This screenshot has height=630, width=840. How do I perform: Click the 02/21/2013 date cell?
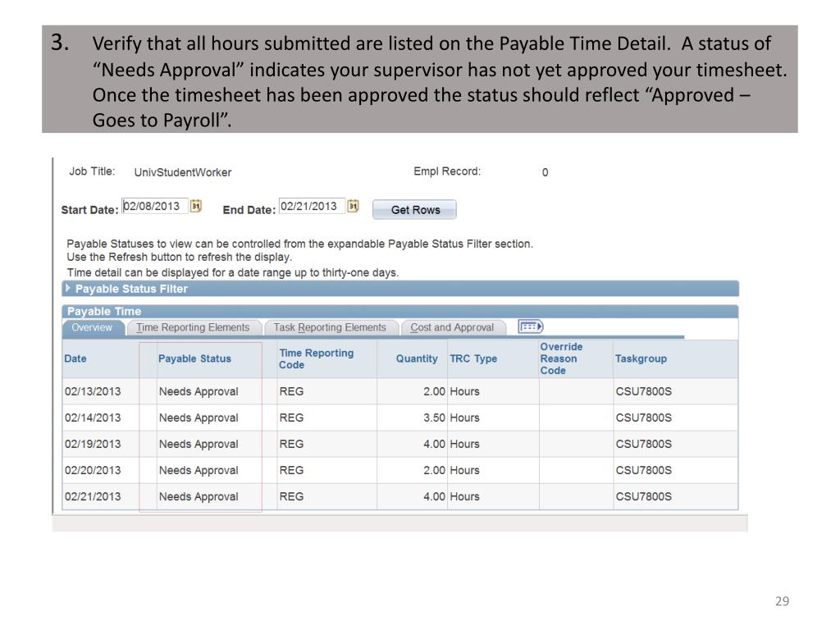[x=93, y=496]
